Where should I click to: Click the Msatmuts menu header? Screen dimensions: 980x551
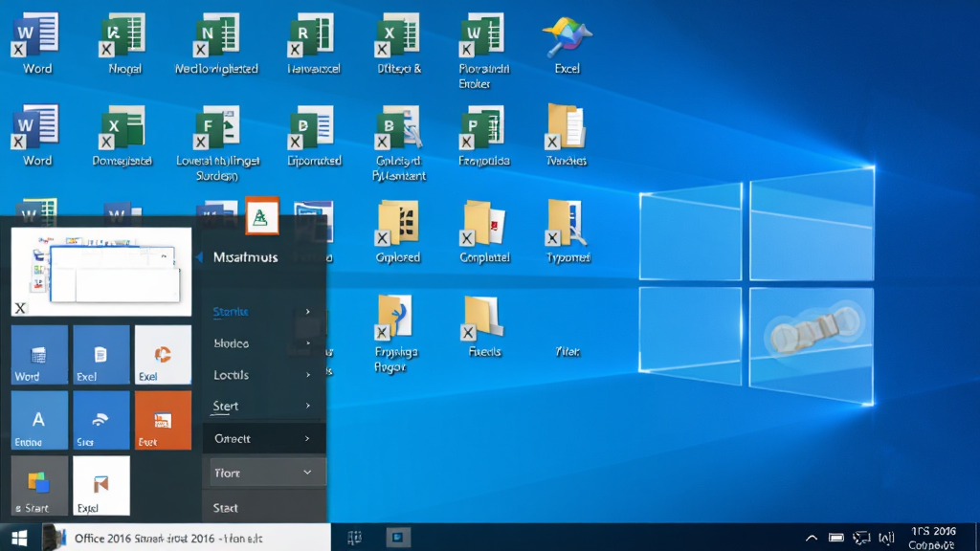pos(245,256)
